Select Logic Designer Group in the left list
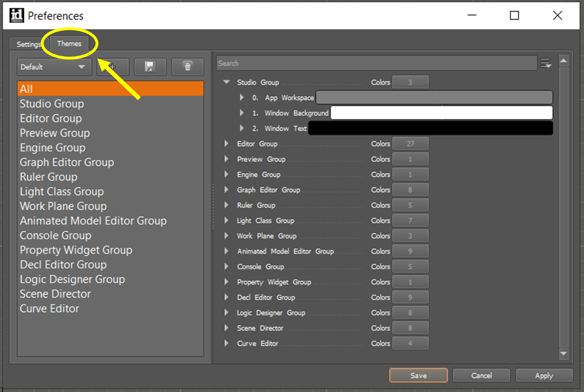The width and height of the screenshot is (584, 392). coord(111,279)
